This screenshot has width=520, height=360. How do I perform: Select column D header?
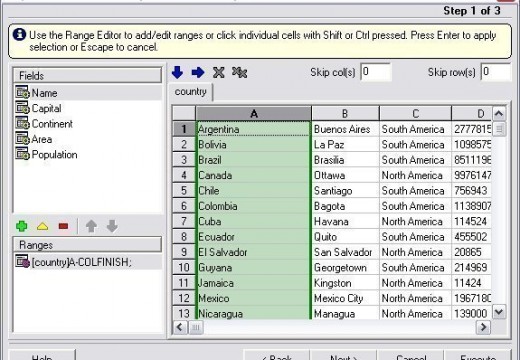pos(471,114)
